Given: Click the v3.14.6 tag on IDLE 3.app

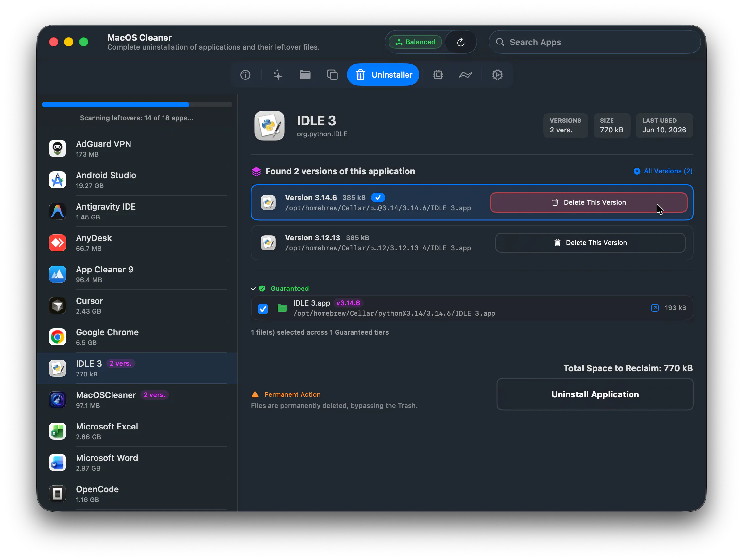Looking at the screenshot, I should coord(348,303).
